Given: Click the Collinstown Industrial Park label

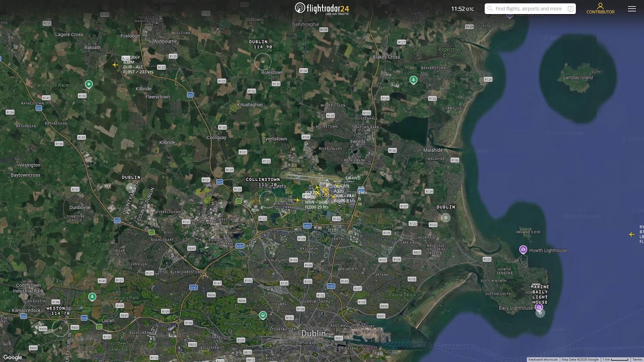Looking at the screenshot, I should [x=29, y=288].
